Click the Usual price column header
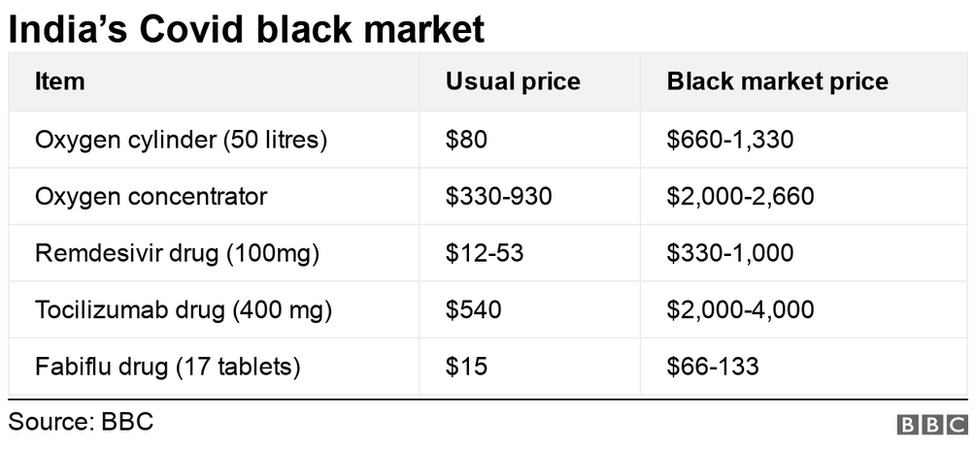 point(513,82)
